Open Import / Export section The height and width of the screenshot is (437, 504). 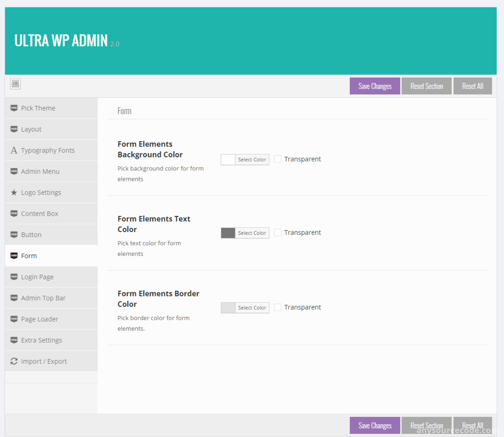[x=51, y=361]
